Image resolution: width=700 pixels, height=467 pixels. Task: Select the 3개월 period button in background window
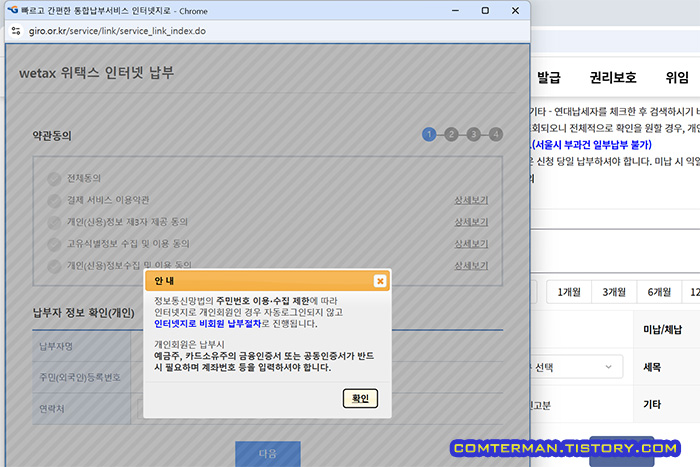coord(614,292)
